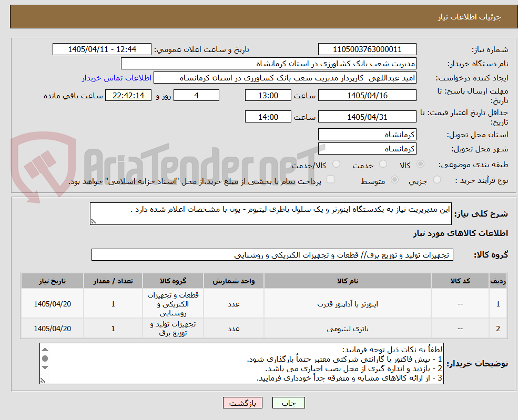The image size is (518, 420).
Task: Click the need date in row 1
Action: pos(52,304)
